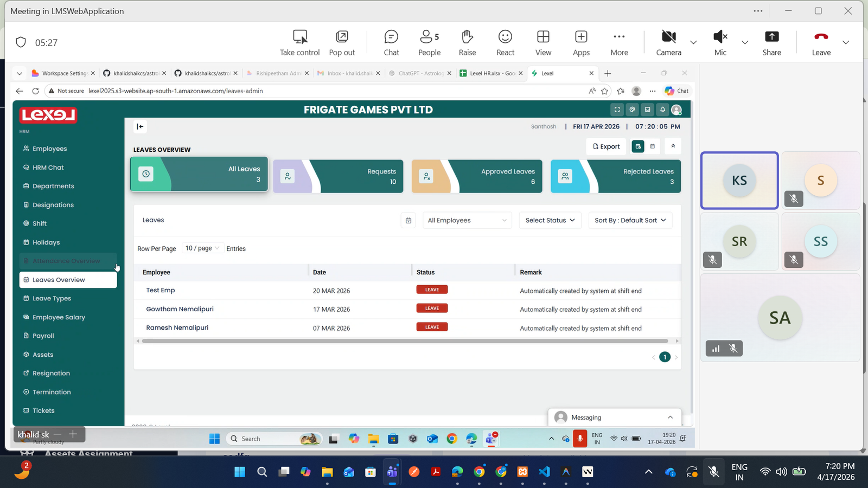Click the Lexel HR.xlsx tab in shared browser
This screenshot has width=868, height=488.
(493, 73)
